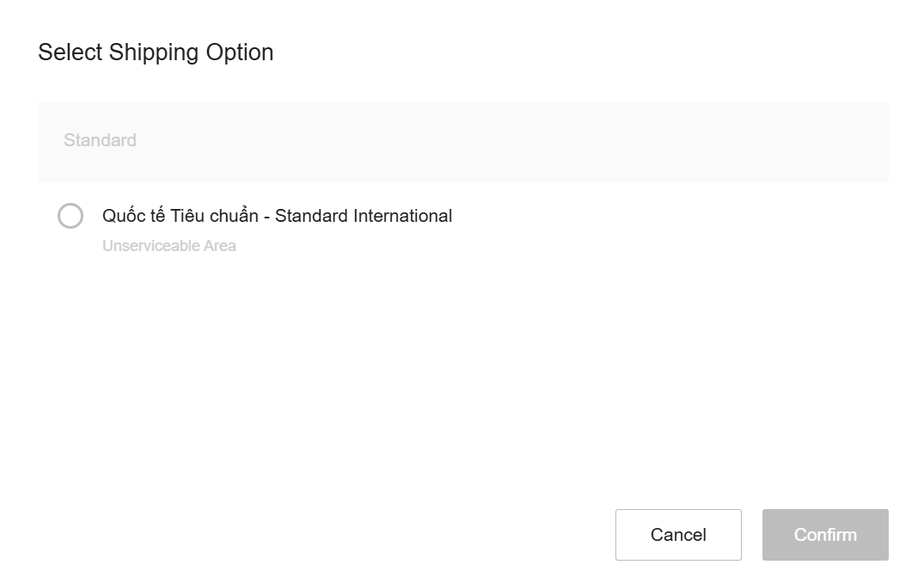Choose the Quốc tế Tiêu chuẩn shipping radio
The height and width of the screenshot is (583, 924).
[70, 216]
